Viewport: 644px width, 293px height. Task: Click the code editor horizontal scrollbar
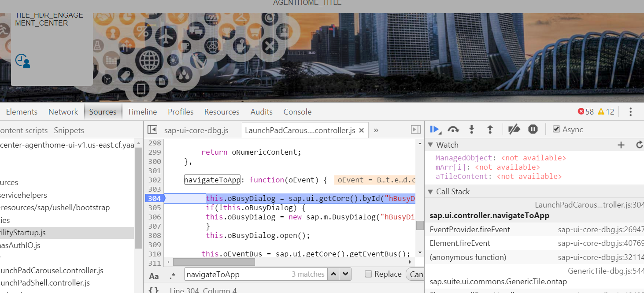(214, 262)
